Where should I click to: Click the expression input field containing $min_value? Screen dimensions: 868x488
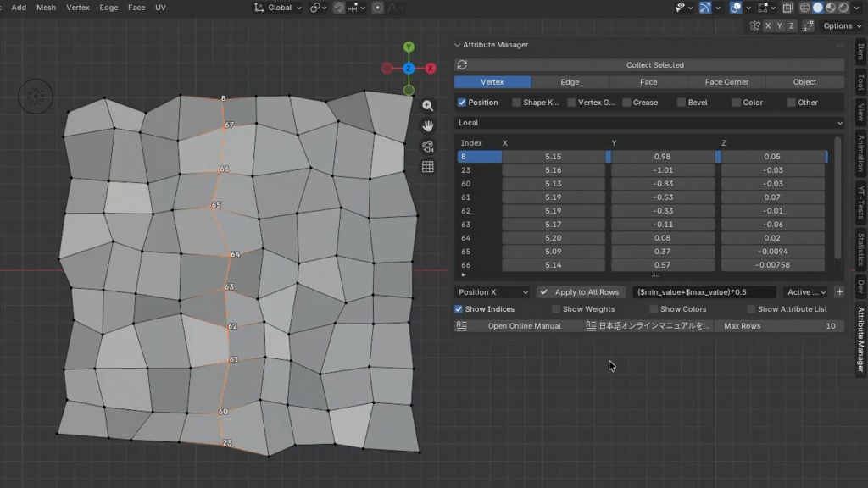pyautogui.click(x=704, y=291)
